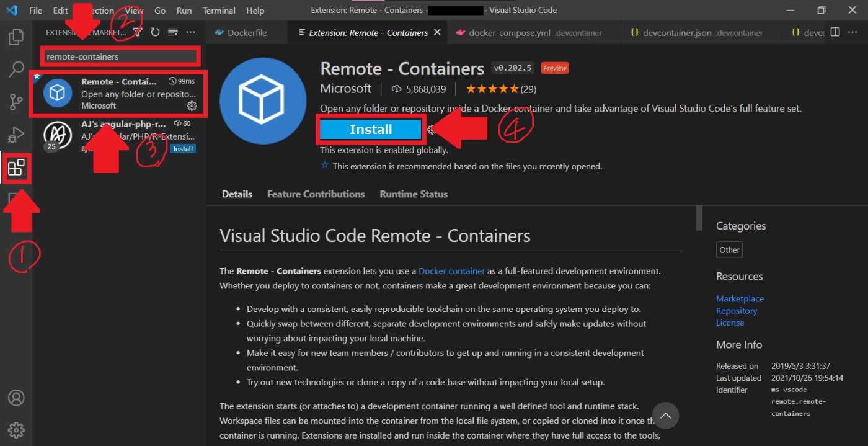Click the VS Code logo in title bar
Viewport: 868px width, 446px height.
(x=12, y=11)
